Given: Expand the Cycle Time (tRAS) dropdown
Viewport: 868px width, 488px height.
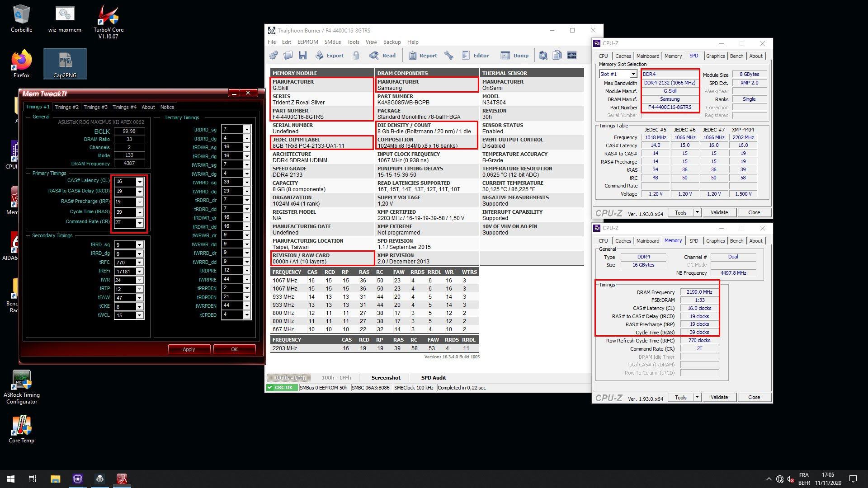Looking at the screenshot, I should tap(140, 212).
